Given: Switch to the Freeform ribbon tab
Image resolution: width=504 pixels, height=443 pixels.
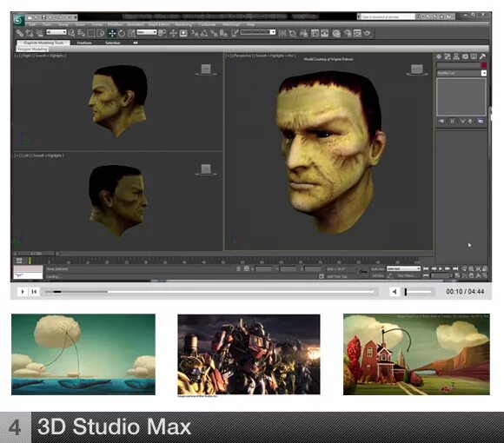Looking at the screenshot, I should point(84,43).
